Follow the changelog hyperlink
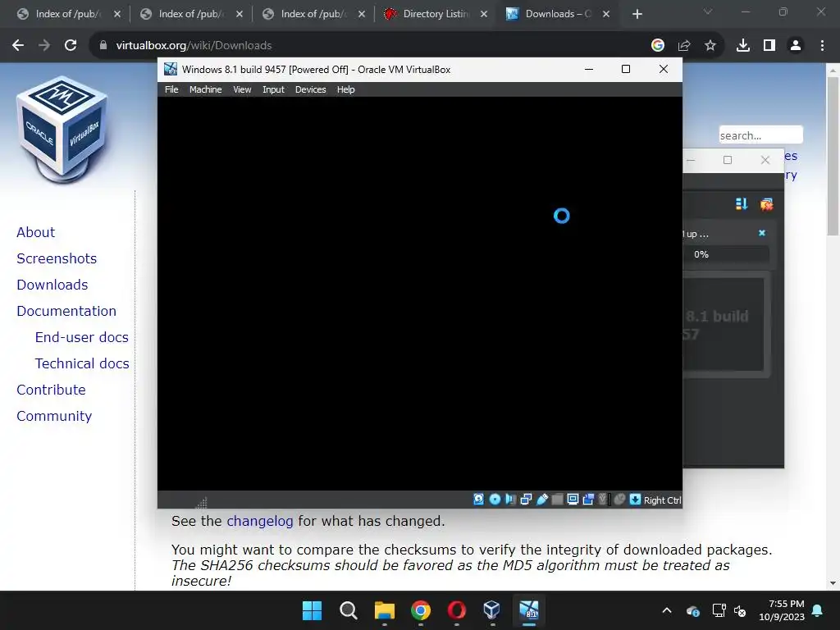This screenshot has width=840, height=630. (x=260, y=521)
